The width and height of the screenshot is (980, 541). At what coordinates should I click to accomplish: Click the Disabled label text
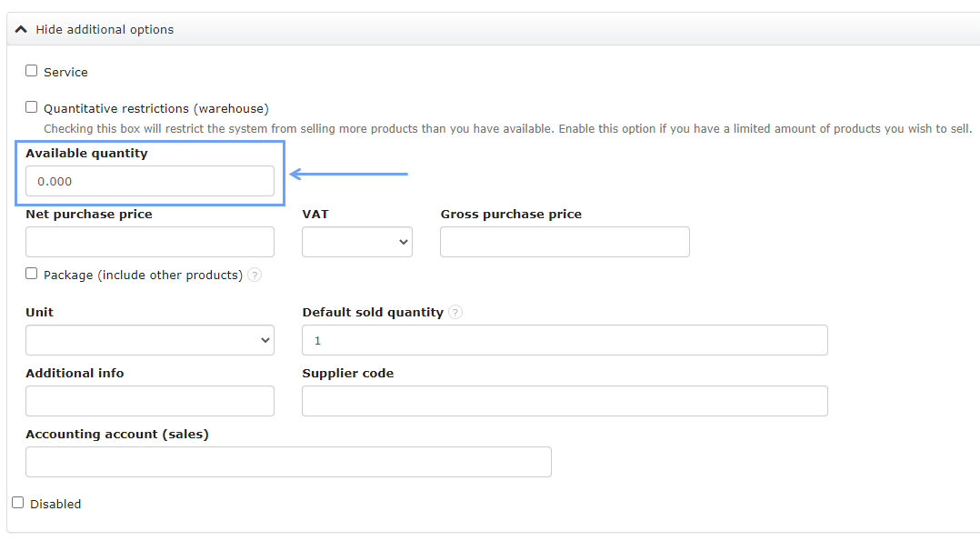[x=55, y=504]
